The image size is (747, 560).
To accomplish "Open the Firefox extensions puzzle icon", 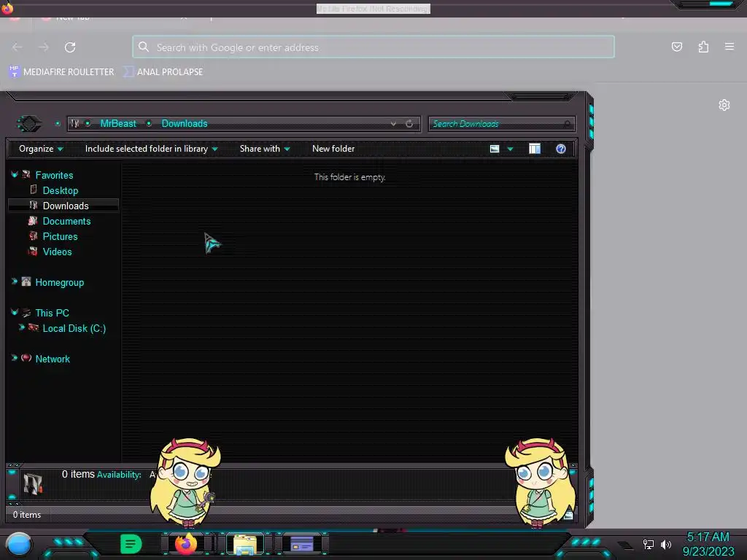I will 703,47.
